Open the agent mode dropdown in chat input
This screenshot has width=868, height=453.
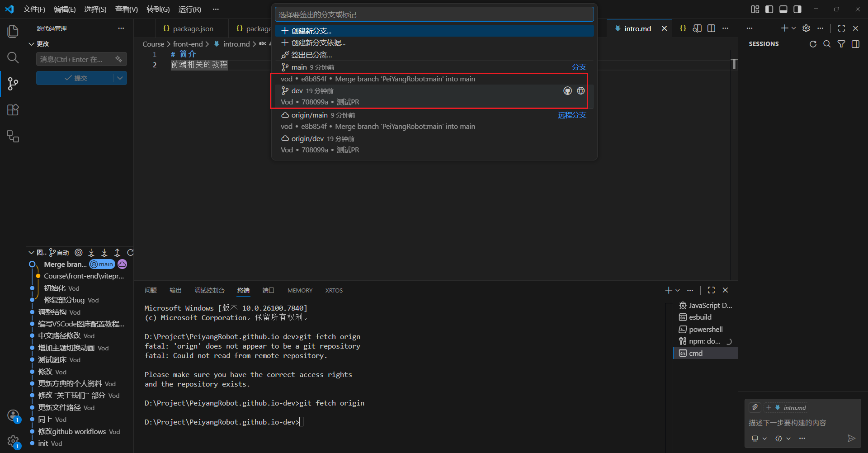click(x=783, y=438)
